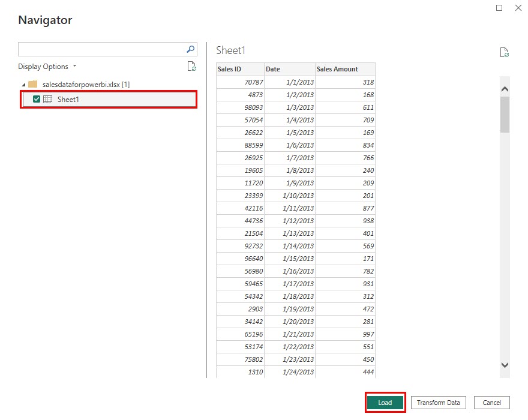Click the Sales ID cell 70787

tap(240, 82)
